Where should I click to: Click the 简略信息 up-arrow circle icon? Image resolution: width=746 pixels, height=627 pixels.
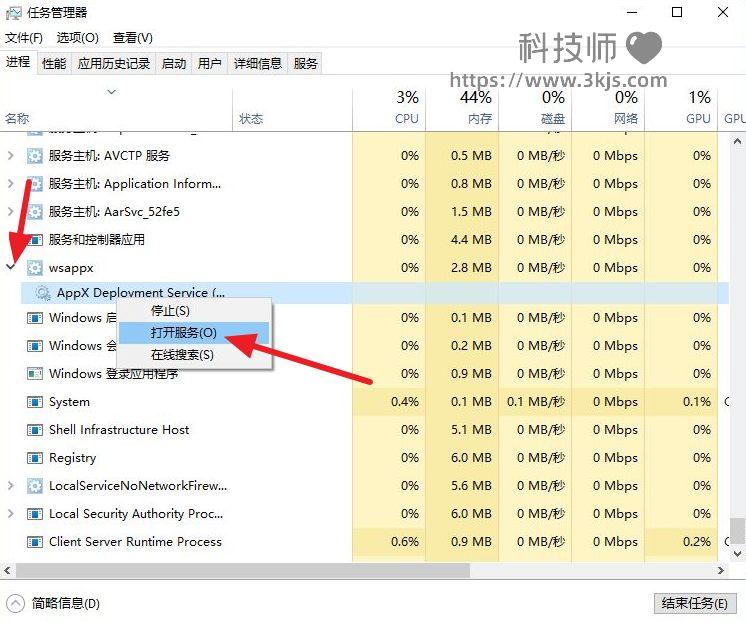15,604
